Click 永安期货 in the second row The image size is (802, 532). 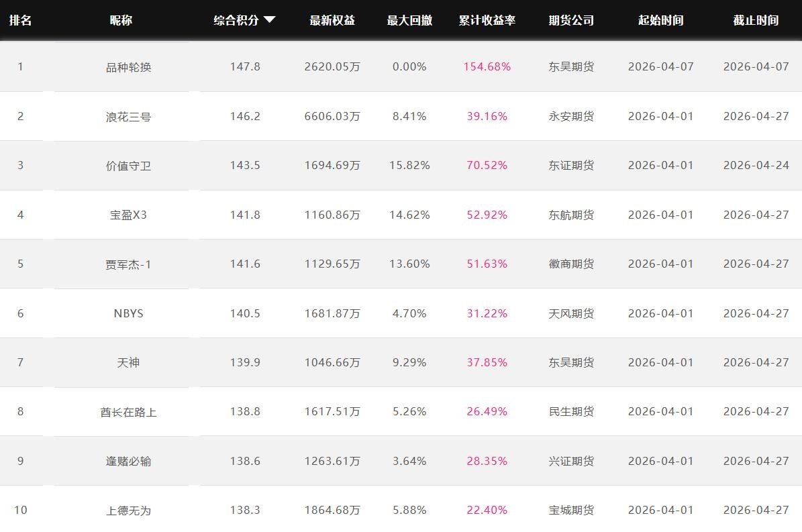[571, 117]
